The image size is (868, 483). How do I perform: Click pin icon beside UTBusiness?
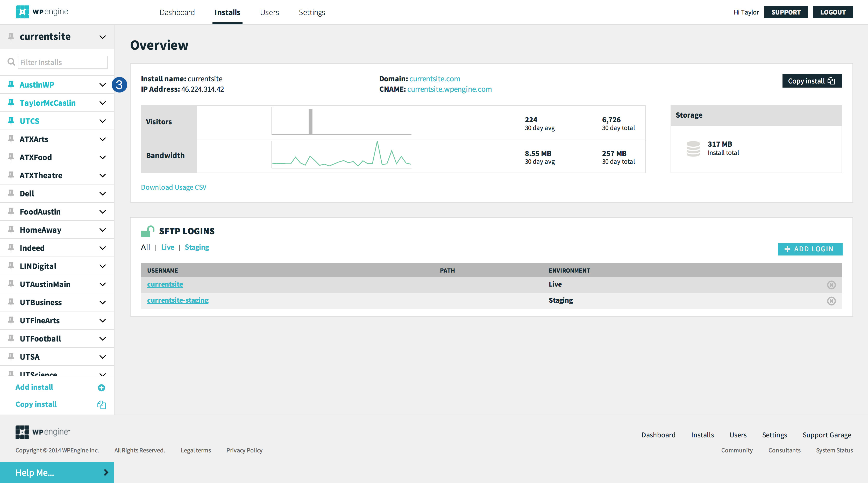[x=11, y=302]
